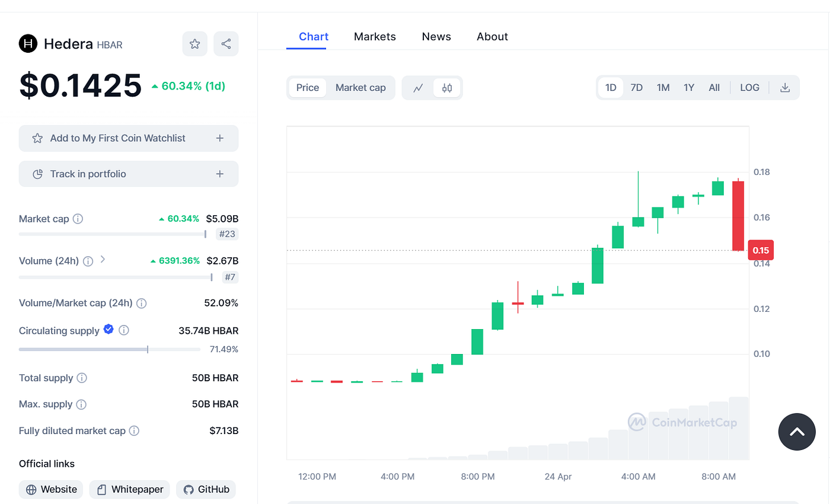Open the News tab
Screen dimensions: 830x504
(x=436, y=37)
